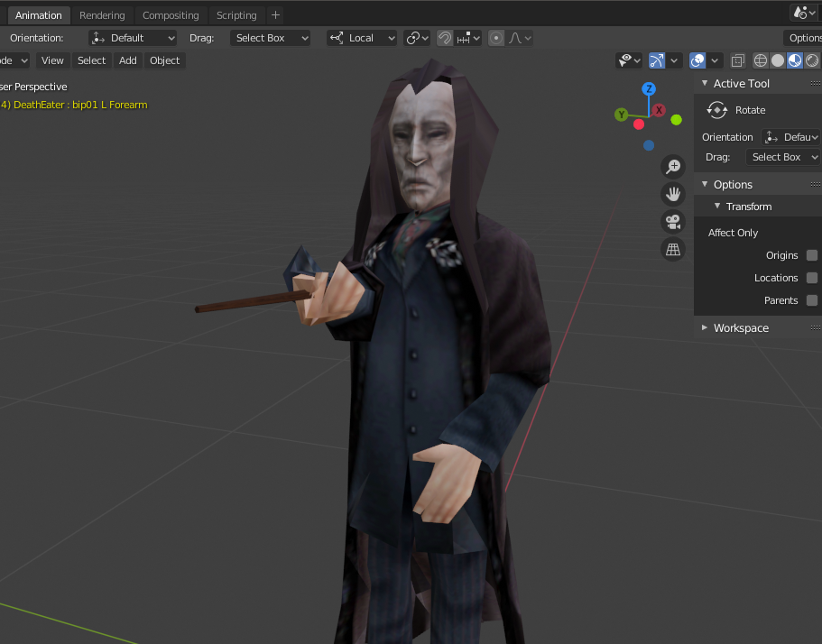Switch to the Rendering tab

102,15
